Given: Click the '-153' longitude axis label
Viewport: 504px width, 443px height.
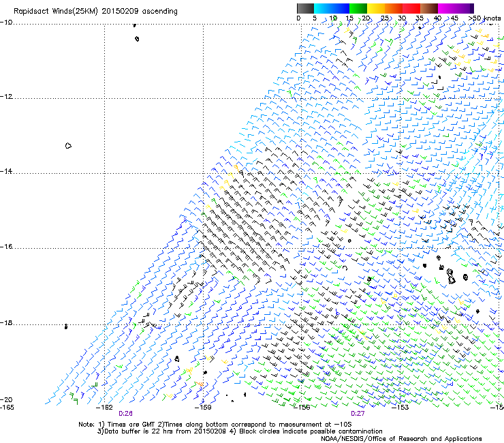Looking at the screenshot, I should pos(400,408).
